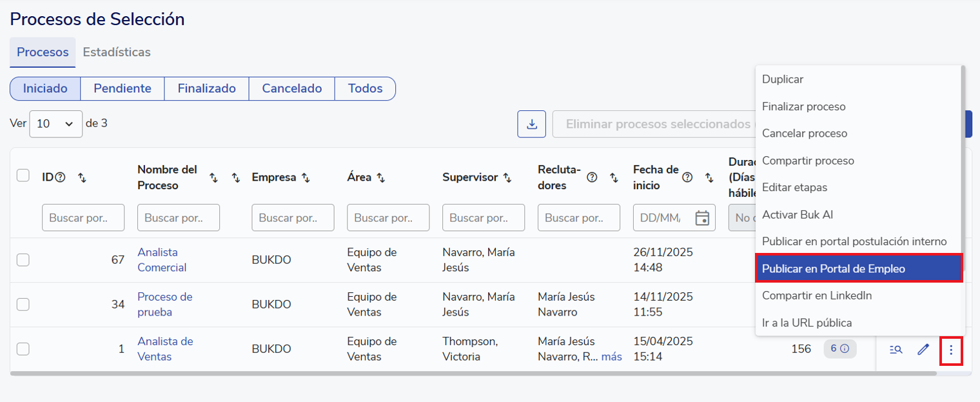Switch to the Estadísticas tab
980x402 pixels.
tap(117, 52)
